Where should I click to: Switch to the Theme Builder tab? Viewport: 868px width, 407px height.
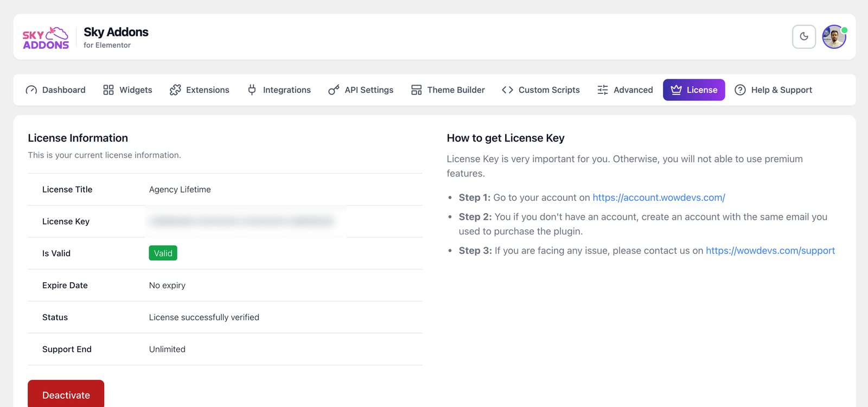click(448, 90)
